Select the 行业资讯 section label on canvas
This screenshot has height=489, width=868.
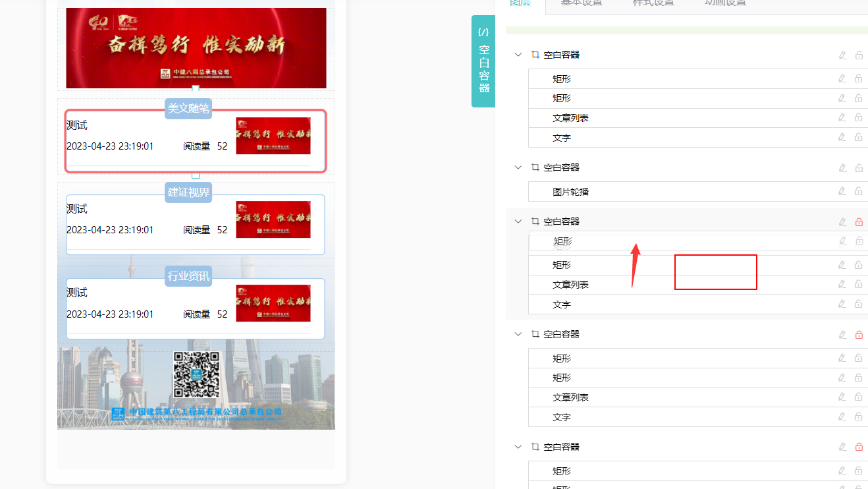tap(188, 276)
